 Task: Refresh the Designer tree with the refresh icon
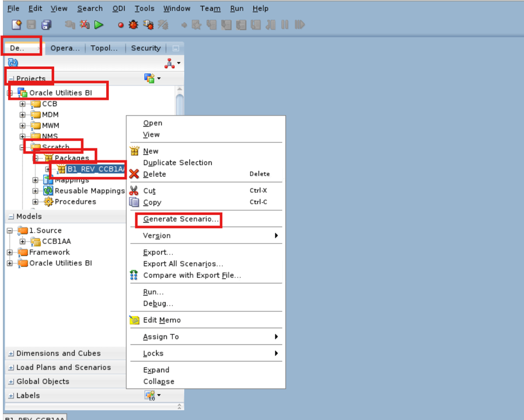coord(13,62)
